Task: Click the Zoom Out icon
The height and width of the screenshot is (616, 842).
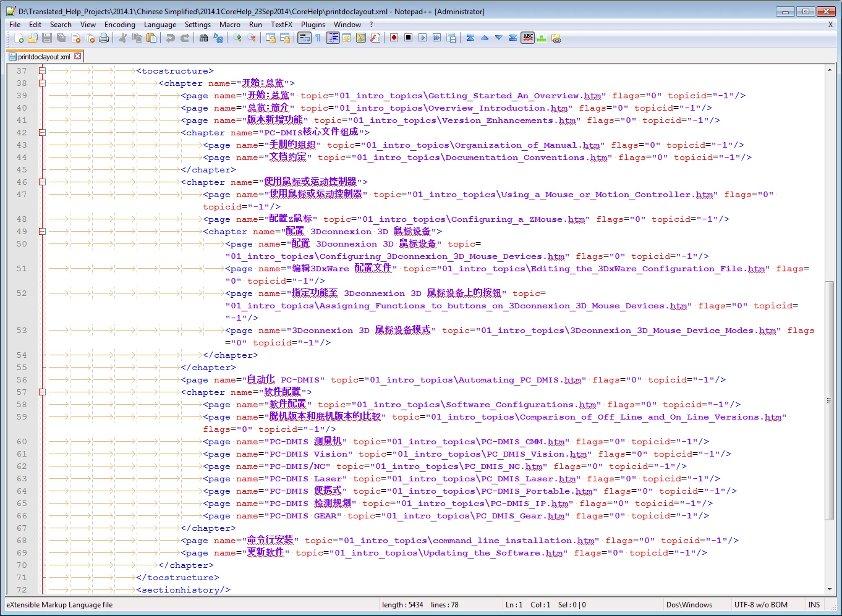Action: pos(252,38)
